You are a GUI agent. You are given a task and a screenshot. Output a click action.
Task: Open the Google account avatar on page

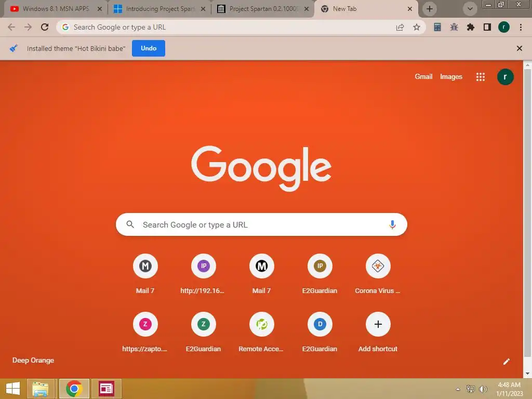tap(505, 77)
